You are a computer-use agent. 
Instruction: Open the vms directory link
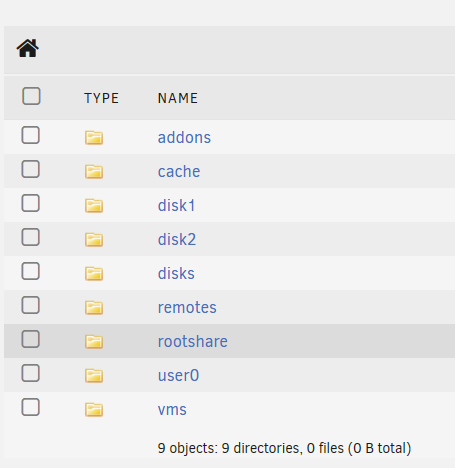(172, 410)
